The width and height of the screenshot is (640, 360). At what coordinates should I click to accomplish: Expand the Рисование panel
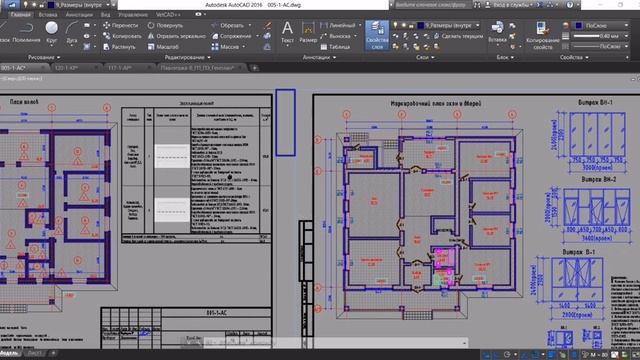pos(44,58)
